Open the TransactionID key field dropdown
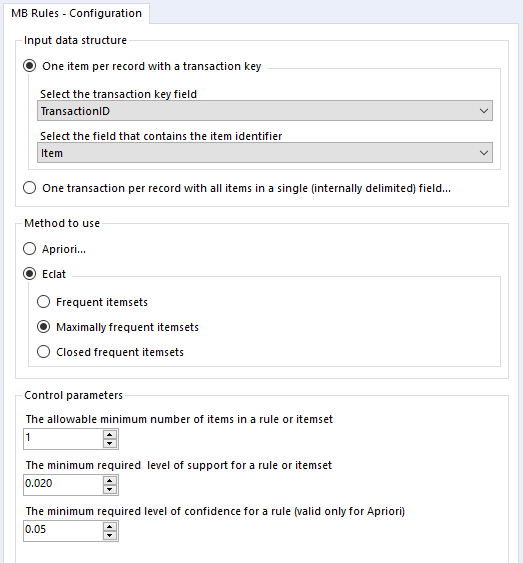Viewport: 523px width, 563px height. (x=265, y=111)
